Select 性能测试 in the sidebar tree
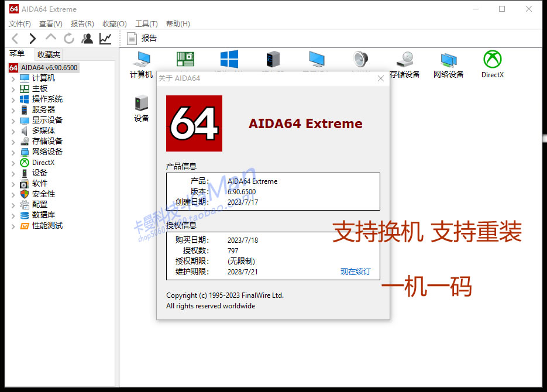Viewport: 547px width, 392px height. pos(47,226)
